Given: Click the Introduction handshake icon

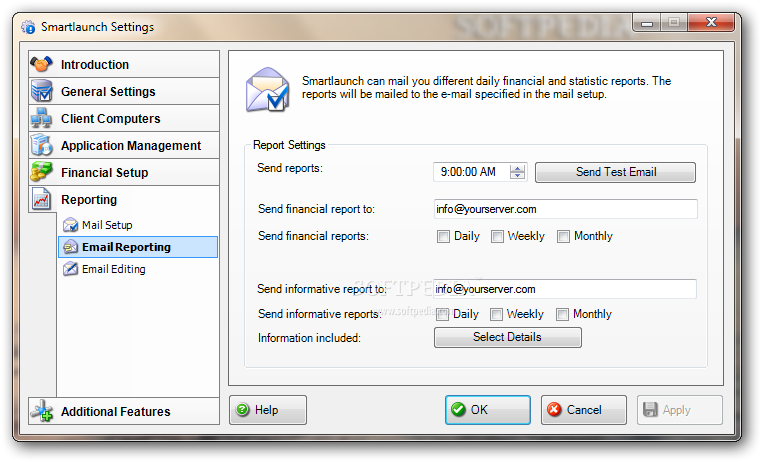Looking at the screenshot, I should click(x=41, y=64).
